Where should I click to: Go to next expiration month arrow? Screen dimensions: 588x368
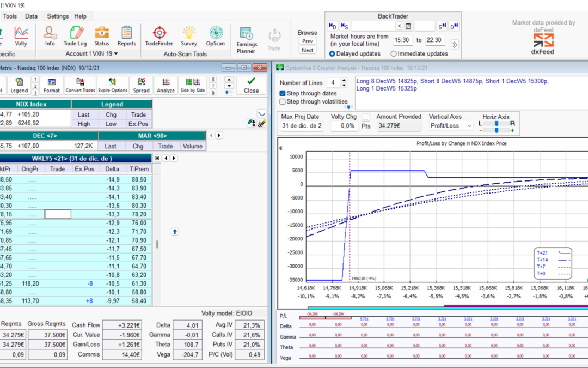click(x=219, y=135)
